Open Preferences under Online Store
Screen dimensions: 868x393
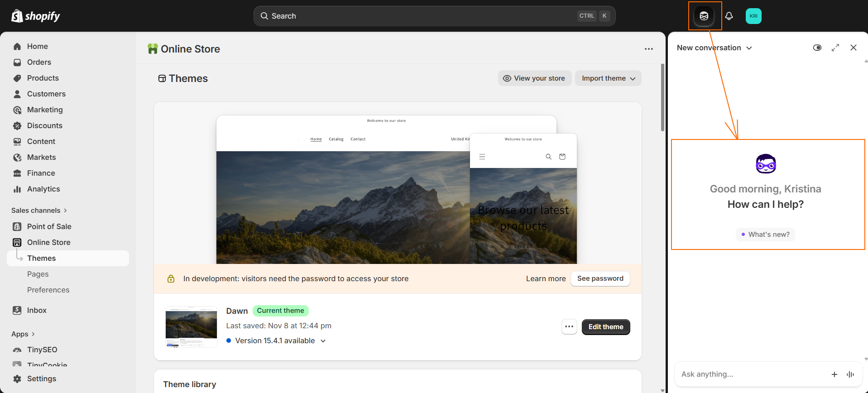[x=48, y=290]
